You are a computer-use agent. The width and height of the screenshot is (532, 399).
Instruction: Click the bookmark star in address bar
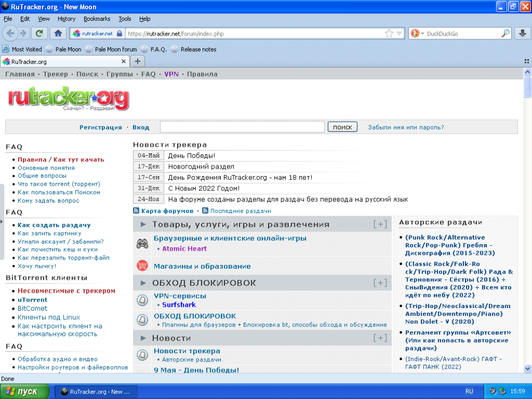point(389,33)
